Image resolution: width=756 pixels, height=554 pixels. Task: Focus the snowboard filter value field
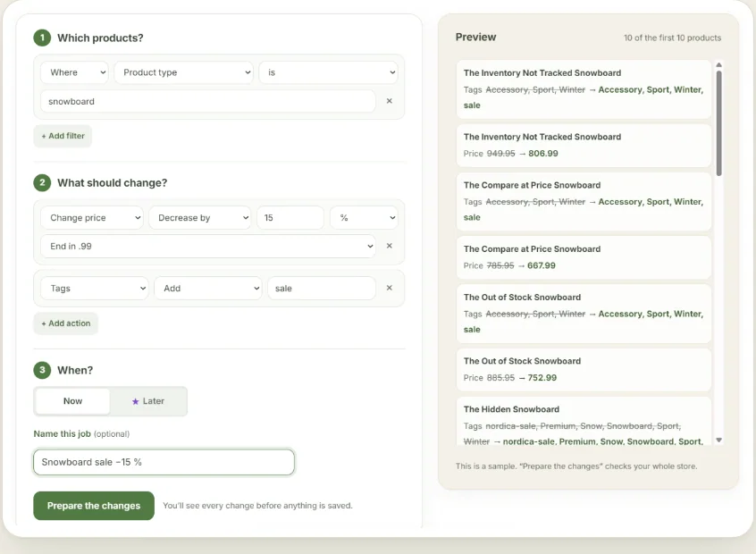click(x=208, y=101)
